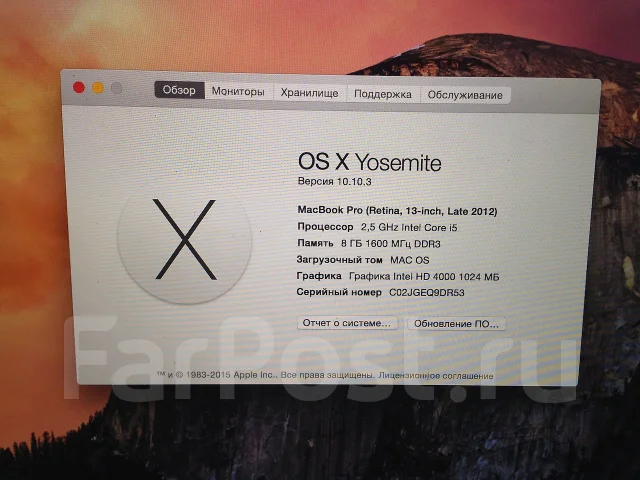This screenshot has height=480, width=640.
Task: Click the version text Версия 10.10.3
Action: point(334,182)
